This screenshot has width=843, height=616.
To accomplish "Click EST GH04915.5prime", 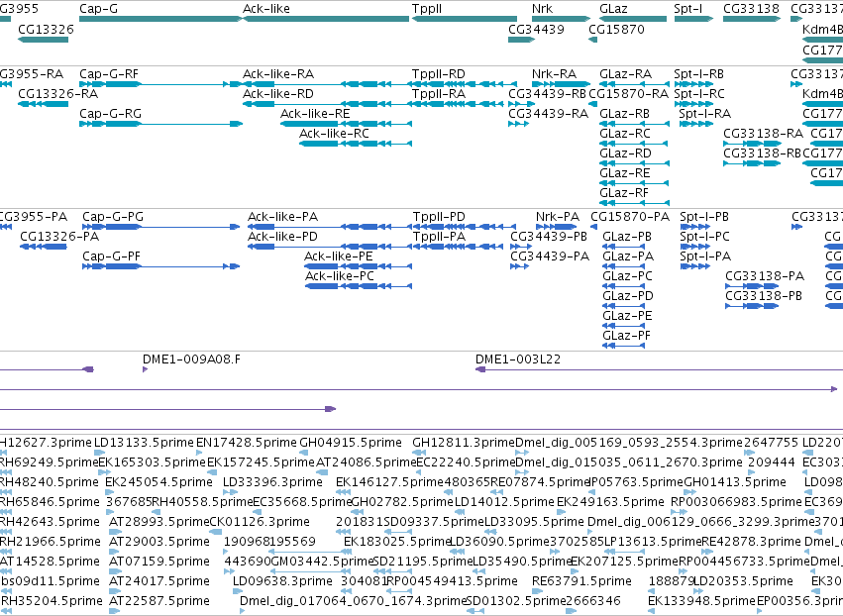I will (x=302, y=453).
